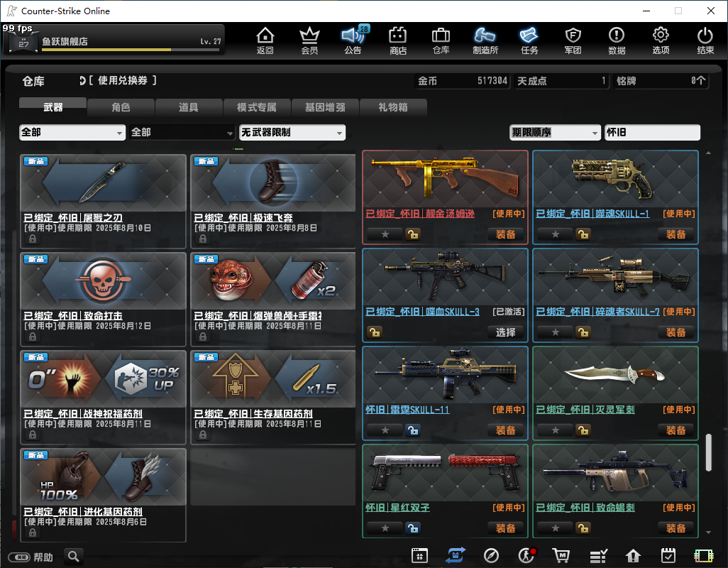Click 选择 on 喋血SKULL-3

coord(505,332)
